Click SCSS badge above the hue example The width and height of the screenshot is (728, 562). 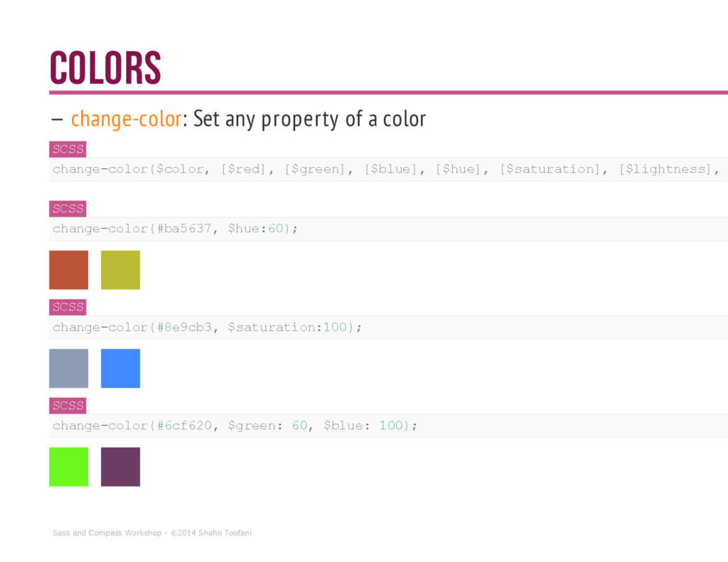pos(68,209)
